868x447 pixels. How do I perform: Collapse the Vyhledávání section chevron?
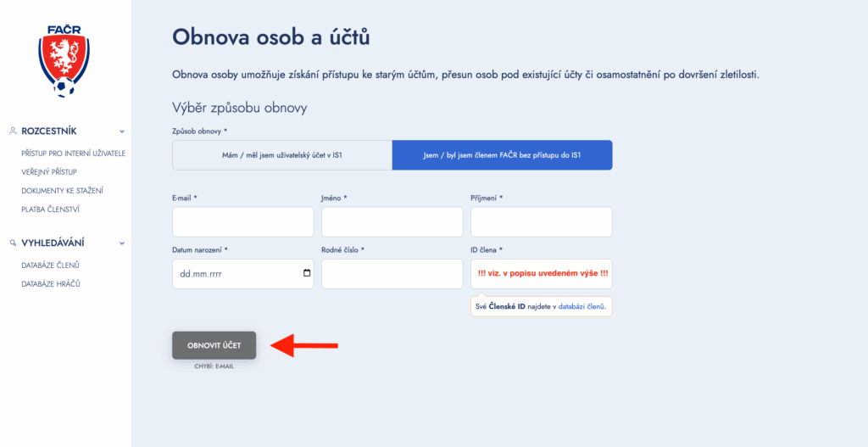pos(122,243)
